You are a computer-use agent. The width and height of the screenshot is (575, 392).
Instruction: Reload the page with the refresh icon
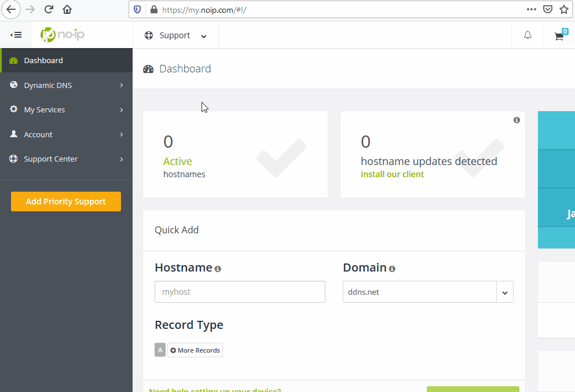tap(49, 9)
